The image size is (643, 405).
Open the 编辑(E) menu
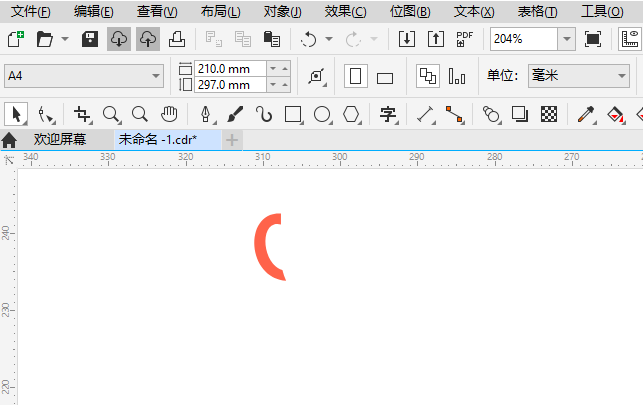[x=93, y=11]
